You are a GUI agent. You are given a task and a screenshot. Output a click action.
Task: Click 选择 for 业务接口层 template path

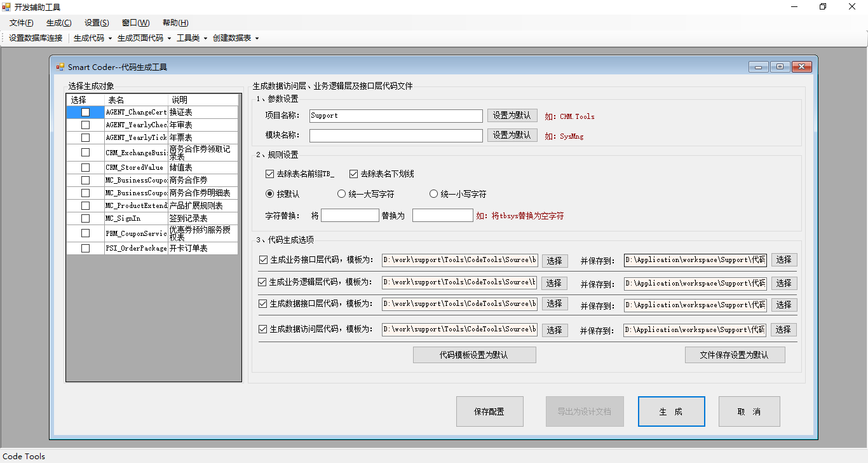pos(555,260)
